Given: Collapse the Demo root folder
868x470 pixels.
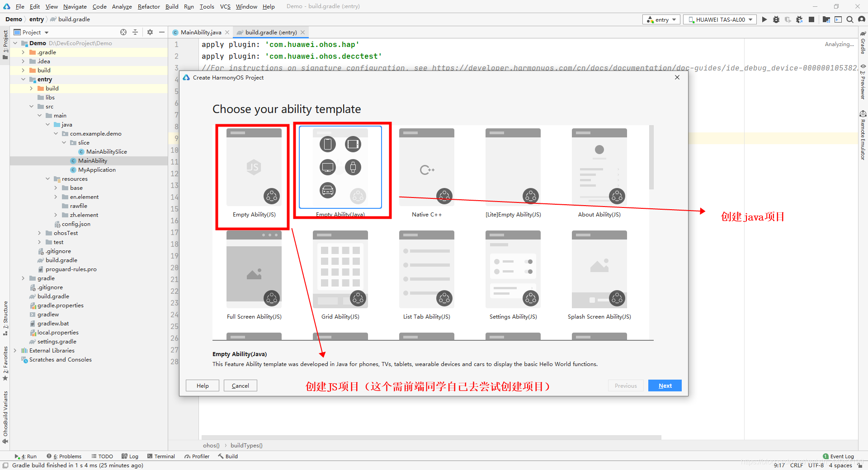Looking at the screenshot, I should [x=15, y=43].
